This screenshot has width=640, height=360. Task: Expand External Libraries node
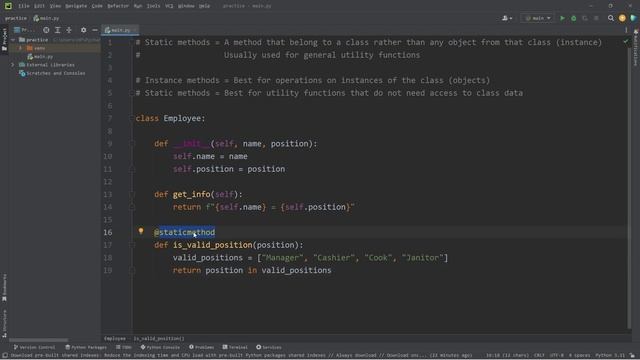[13, 65]
